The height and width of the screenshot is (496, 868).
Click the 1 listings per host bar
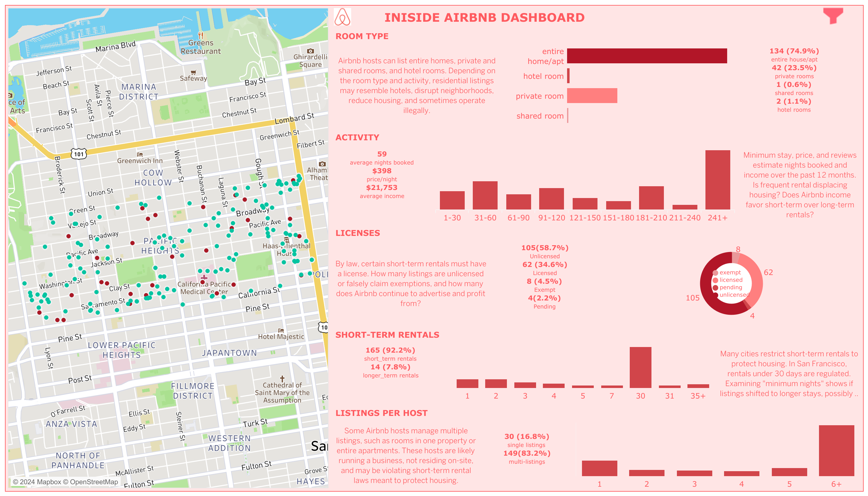(x=599, y=468)
